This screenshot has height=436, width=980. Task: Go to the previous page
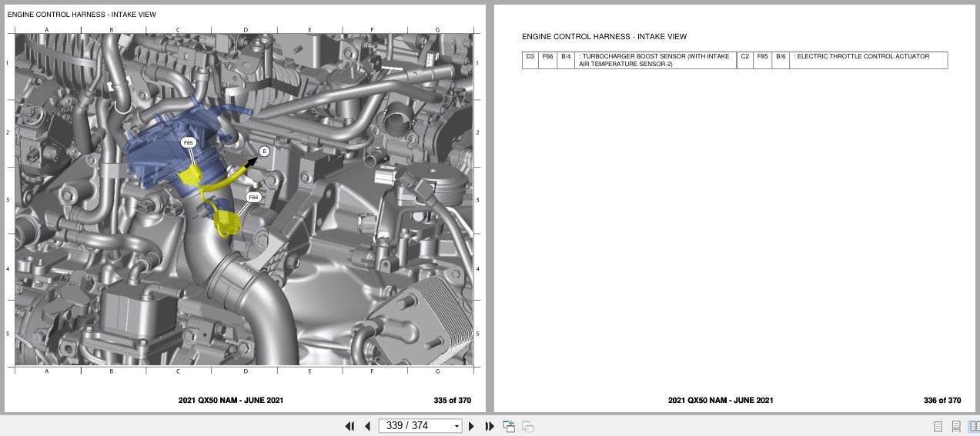(367, 426)
